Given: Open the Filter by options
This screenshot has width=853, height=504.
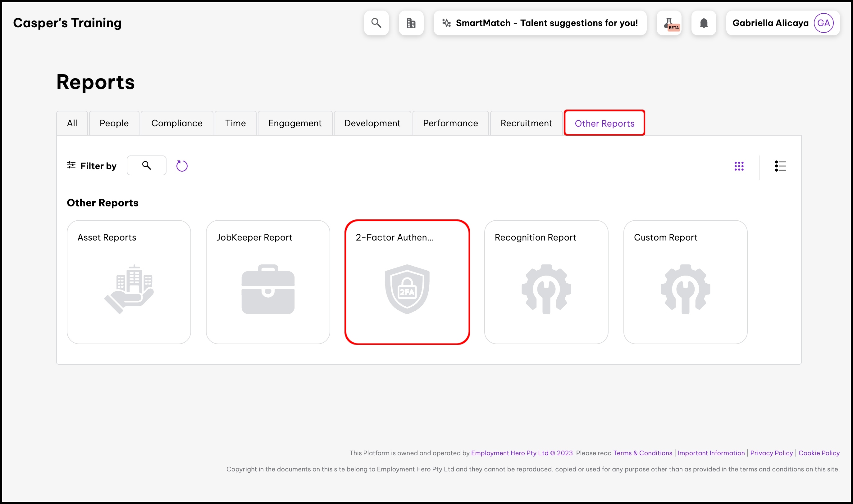Looking at the screenshot, I should pyautogui.click(x=91, y=166).
